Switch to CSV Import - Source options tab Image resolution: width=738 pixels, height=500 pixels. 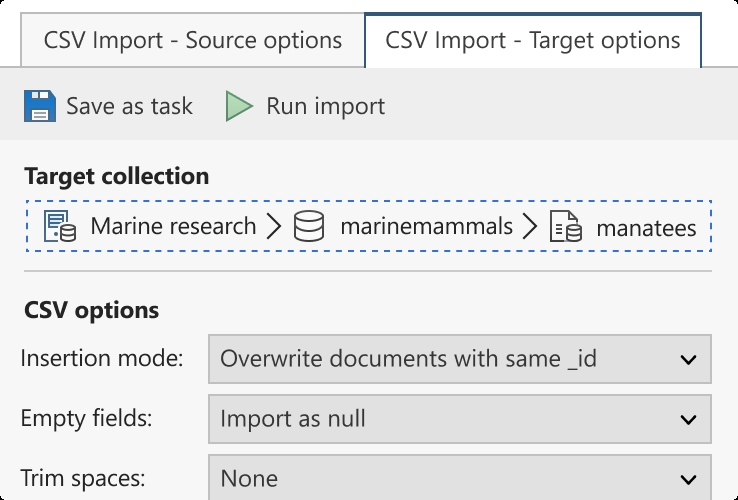pyautogui.click(x=193, y=40)
